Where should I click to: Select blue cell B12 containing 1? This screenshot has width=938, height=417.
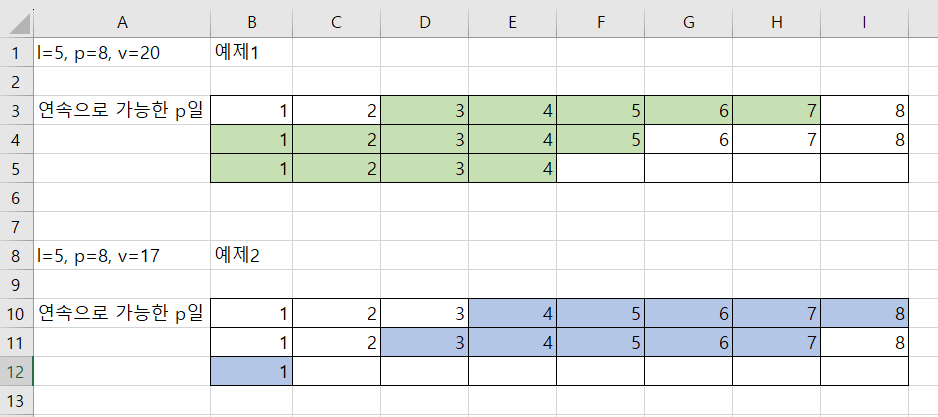point(251,371)
